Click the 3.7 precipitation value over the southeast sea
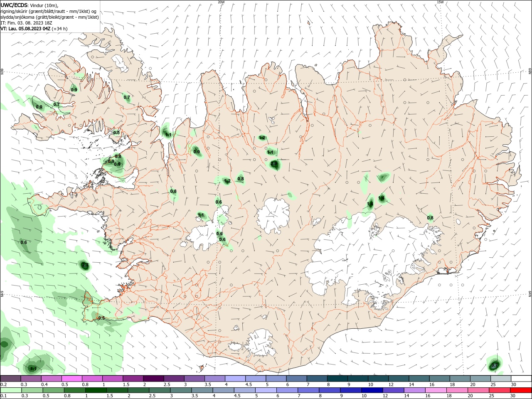The image size is (532, 399). tap(494, 365)
